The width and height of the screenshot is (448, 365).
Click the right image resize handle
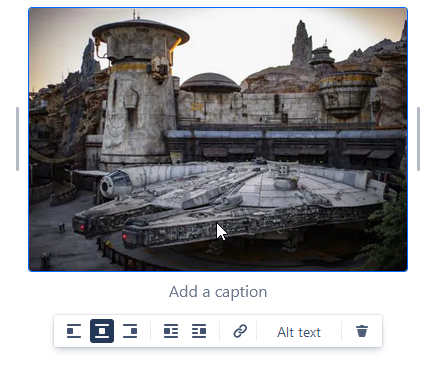[418, 139]
